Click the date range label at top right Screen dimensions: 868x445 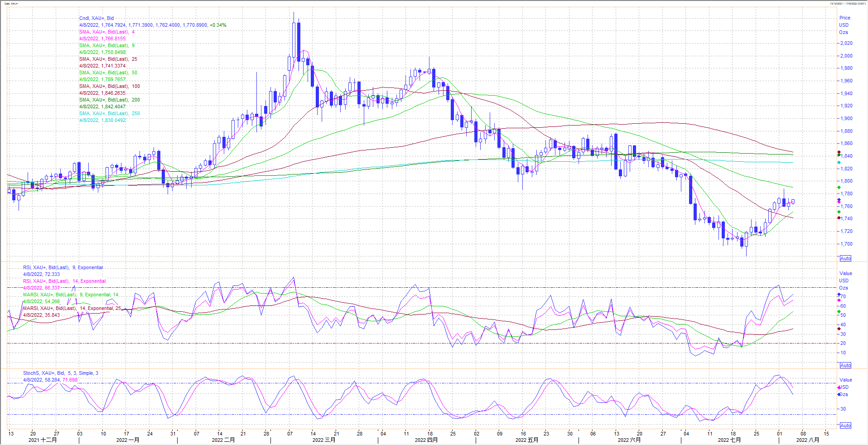tap(848, 4)
